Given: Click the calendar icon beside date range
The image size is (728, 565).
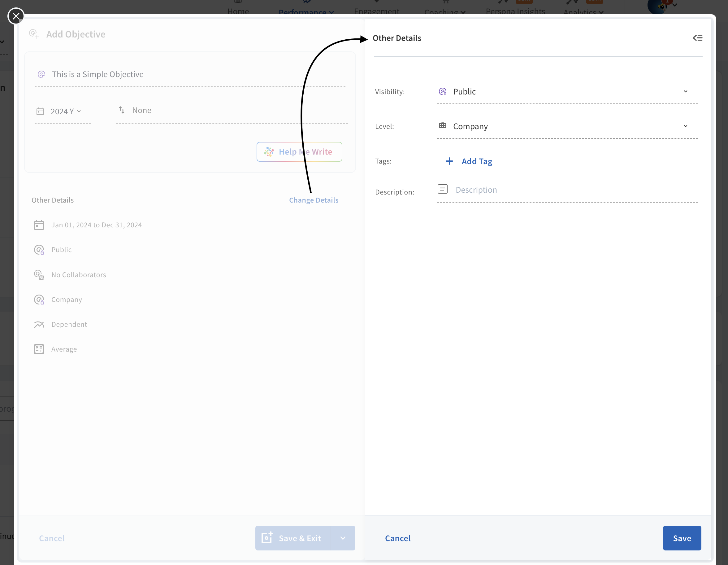Looking at the screenshot, I should click(39, 225).
